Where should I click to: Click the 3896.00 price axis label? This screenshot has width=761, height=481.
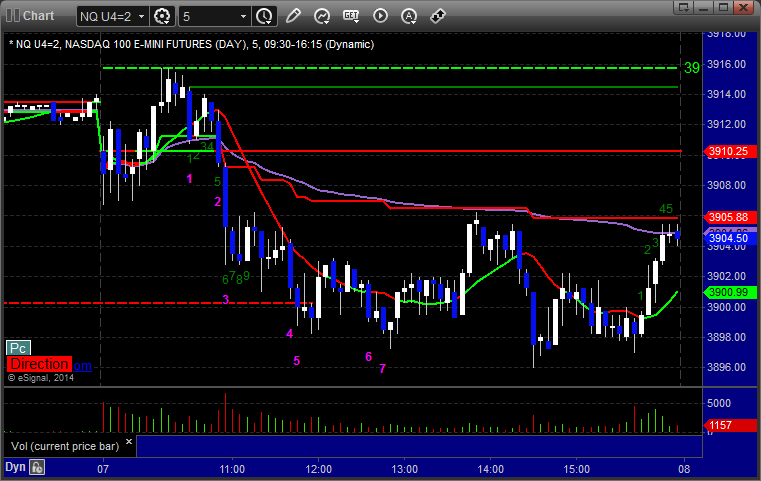click(x=726, y=367)
